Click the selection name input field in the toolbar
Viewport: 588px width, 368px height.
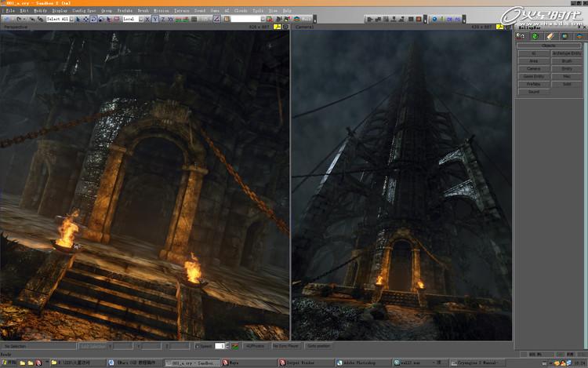(245, 19)
